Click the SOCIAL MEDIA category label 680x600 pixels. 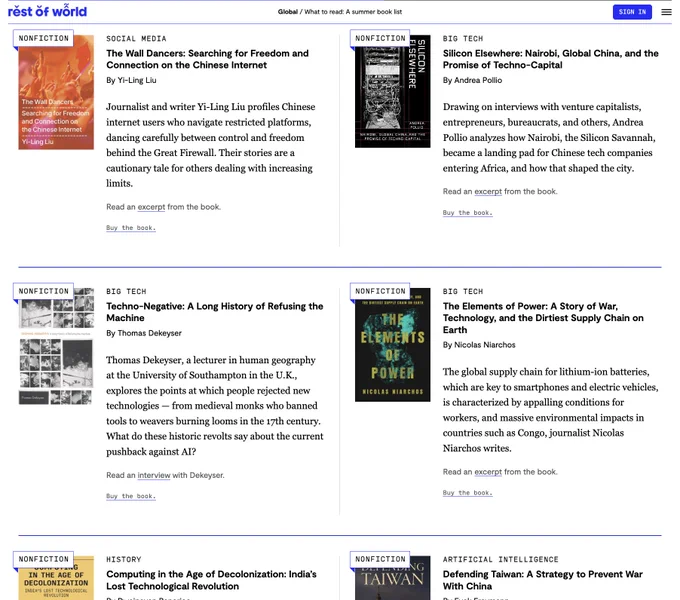136,39
